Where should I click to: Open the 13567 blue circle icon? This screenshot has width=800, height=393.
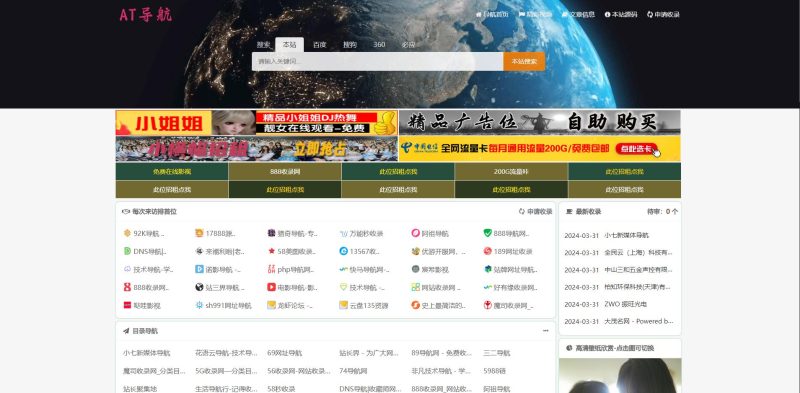click(x=343, y=251)
